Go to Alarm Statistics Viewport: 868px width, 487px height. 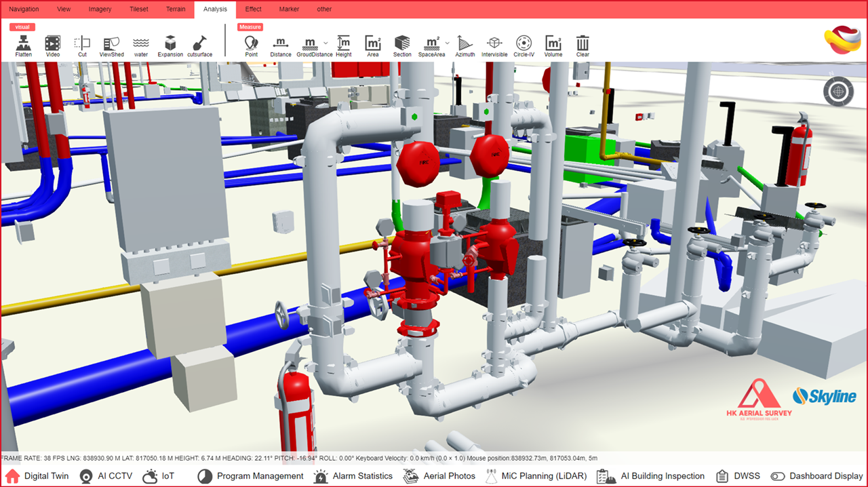[x=353, y=476]
